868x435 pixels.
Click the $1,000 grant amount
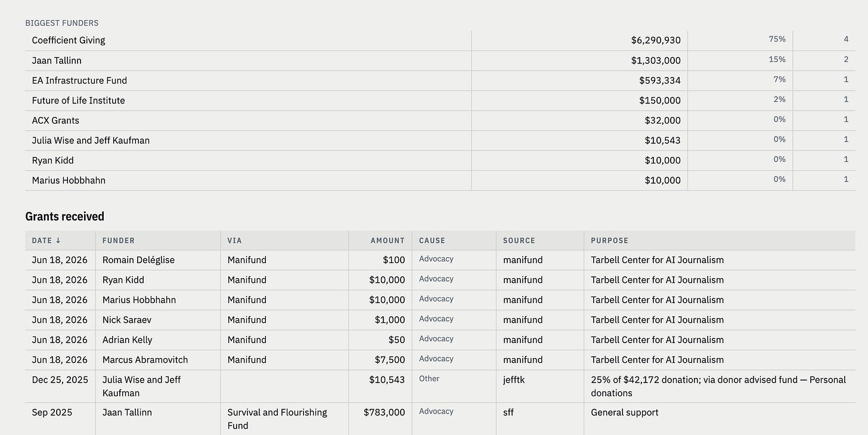390,320
